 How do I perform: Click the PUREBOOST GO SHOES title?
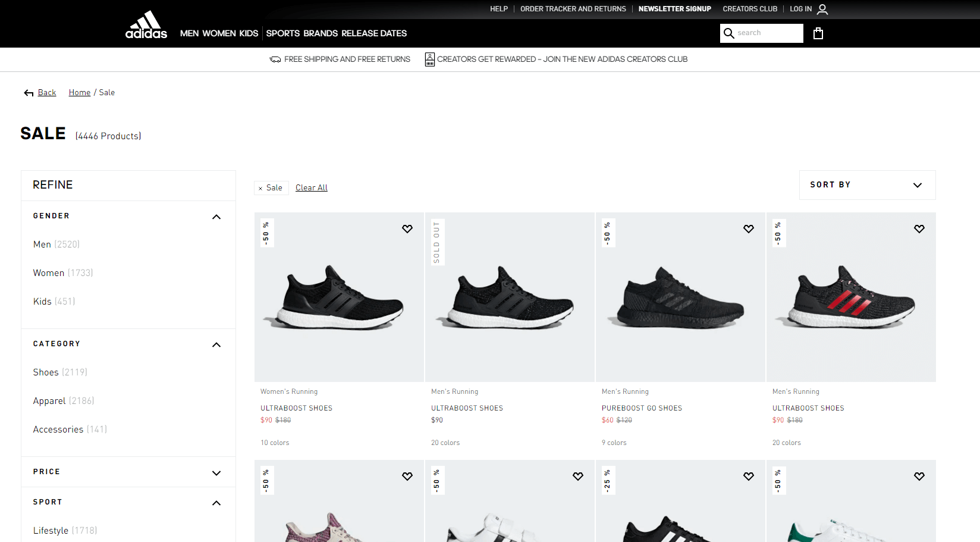click(642, 408)
